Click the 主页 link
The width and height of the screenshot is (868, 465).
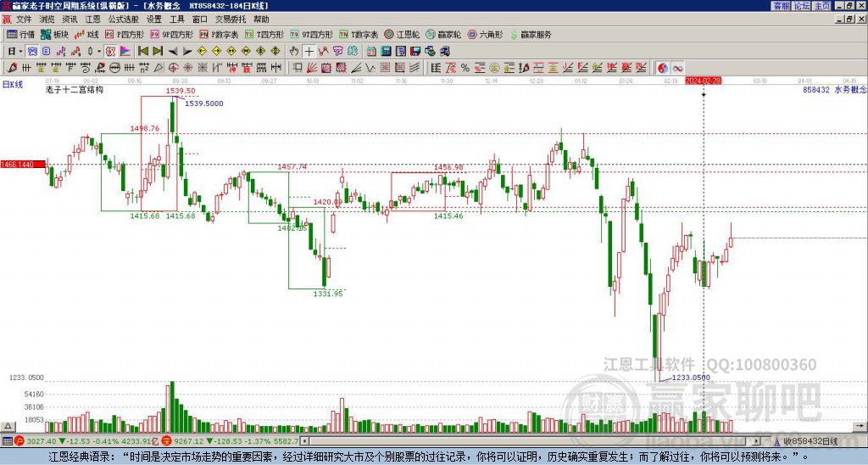click(822, 6)
